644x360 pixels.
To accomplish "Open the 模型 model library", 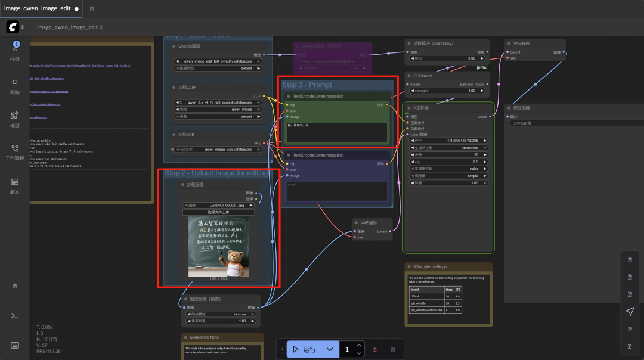I will [x=15, y=119].
